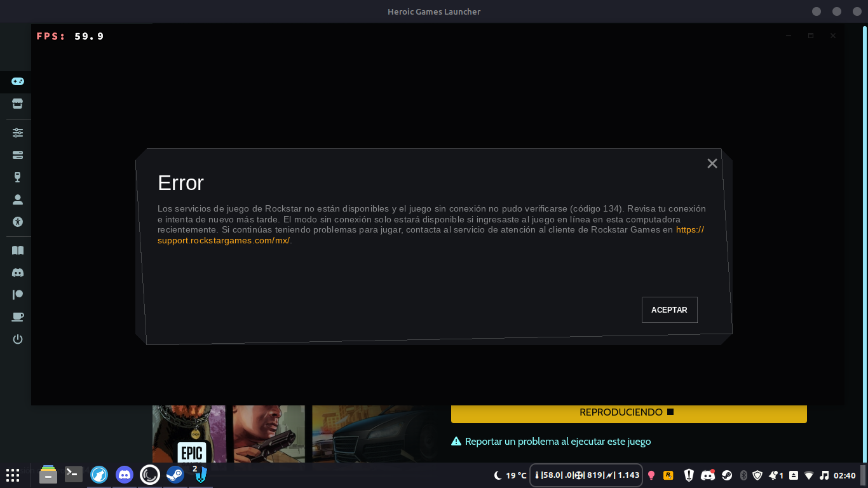Image resolution: width=868 pixels, height=488 pixels.
Task: Open the applications grid menu in taskbar
Action: pos(13,475)
